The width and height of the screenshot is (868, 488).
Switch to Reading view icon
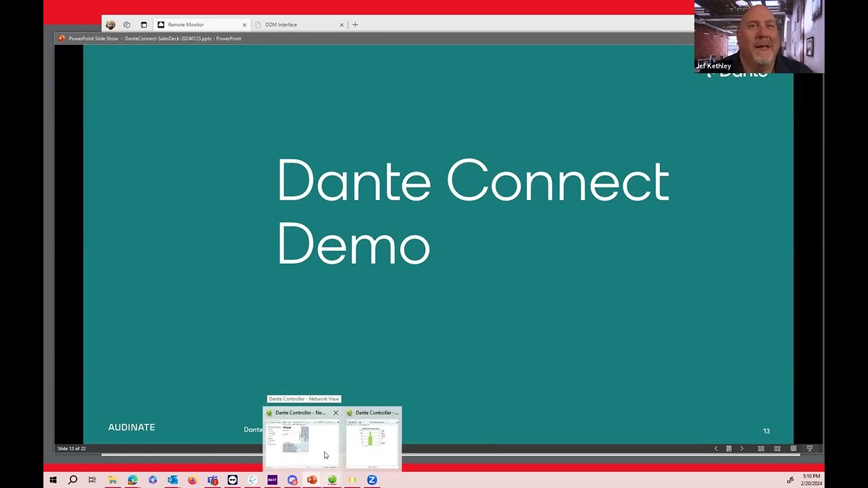(x=793, y=449)
